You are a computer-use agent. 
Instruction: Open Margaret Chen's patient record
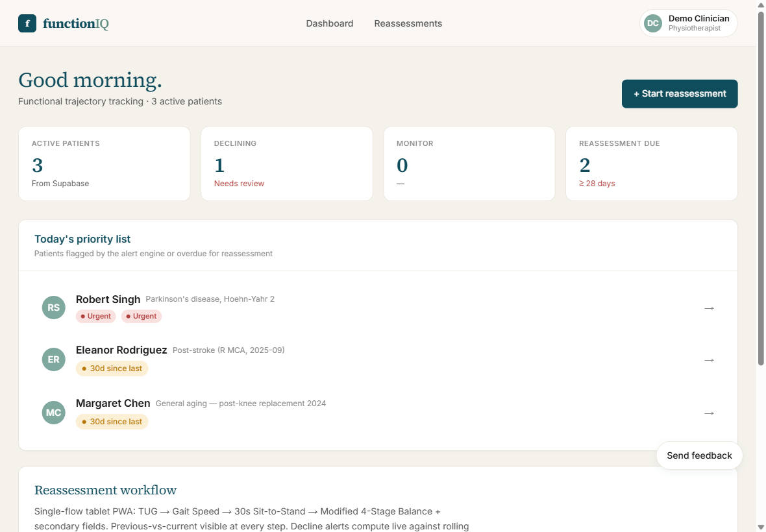(378, 413)
